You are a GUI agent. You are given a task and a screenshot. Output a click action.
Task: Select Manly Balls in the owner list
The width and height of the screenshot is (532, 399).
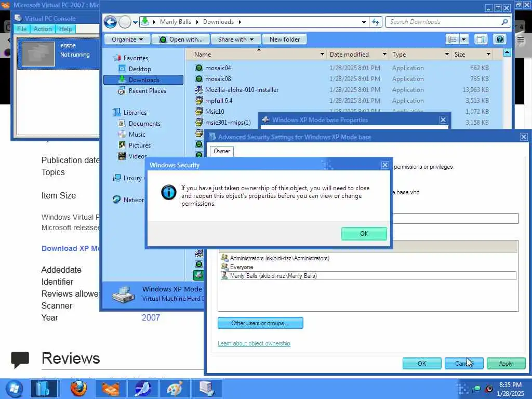tap(368, 276)
